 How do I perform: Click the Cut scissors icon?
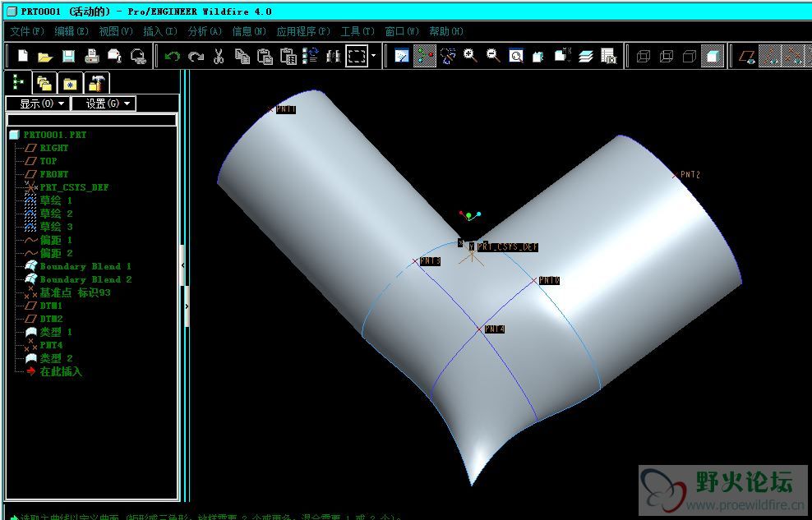(x=219, y=55)
